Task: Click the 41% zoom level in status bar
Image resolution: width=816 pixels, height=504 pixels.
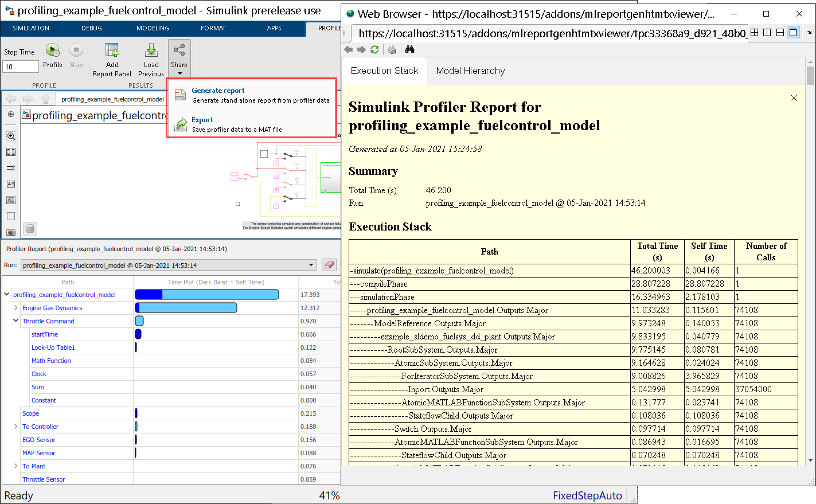Action: [330, 496]
